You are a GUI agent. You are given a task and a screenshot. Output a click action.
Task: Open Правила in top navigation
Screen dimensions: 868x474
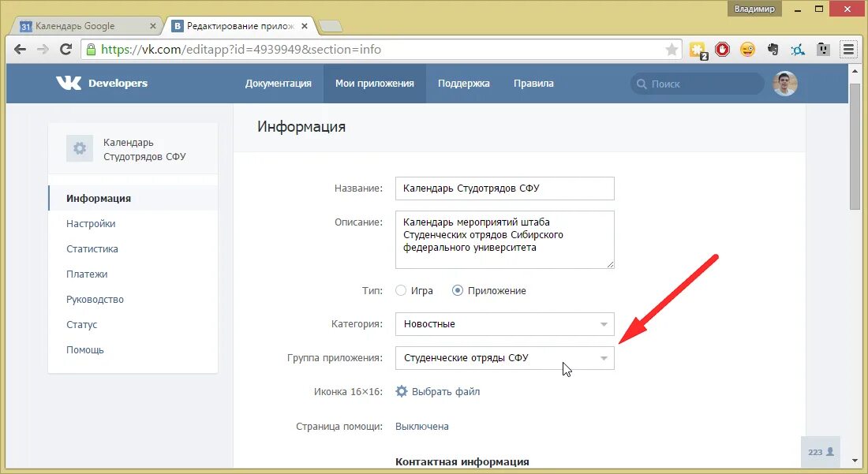click(533, 84)
